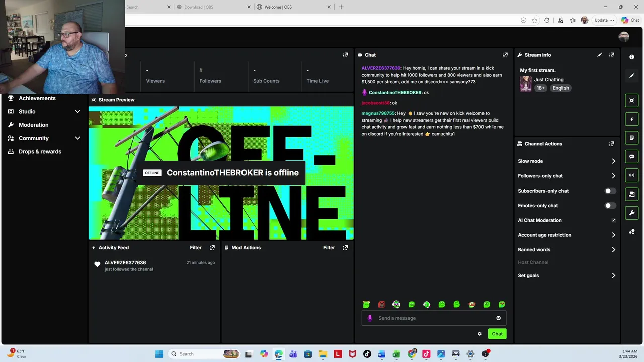
Task: Open Activity Feed Filter
Action: [196, 248]
